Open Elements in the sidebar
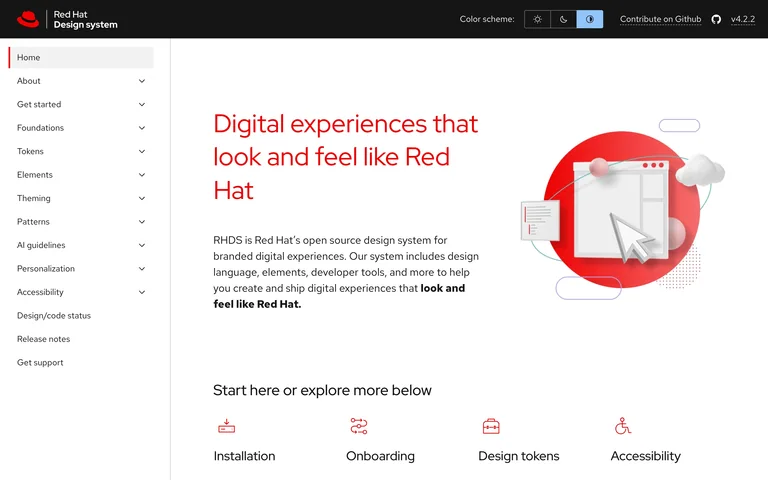The image size is (768, 480). (34, 175)
